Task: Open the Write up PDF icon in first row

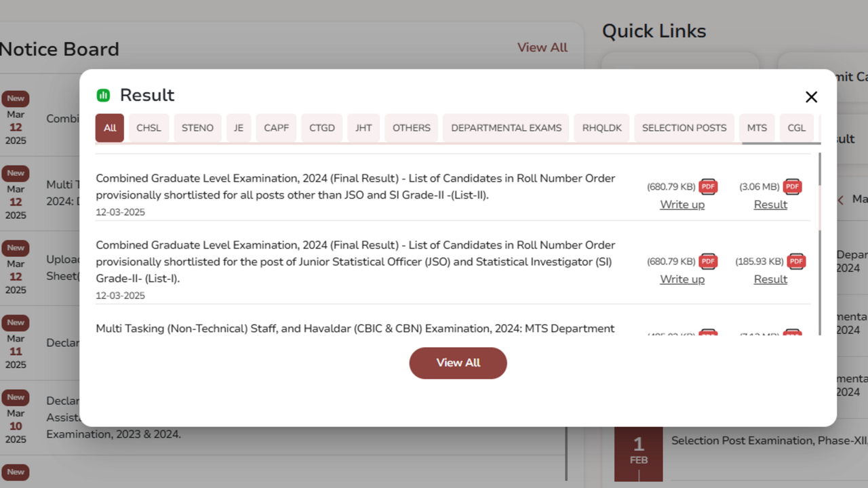Action: click(708, 186)
